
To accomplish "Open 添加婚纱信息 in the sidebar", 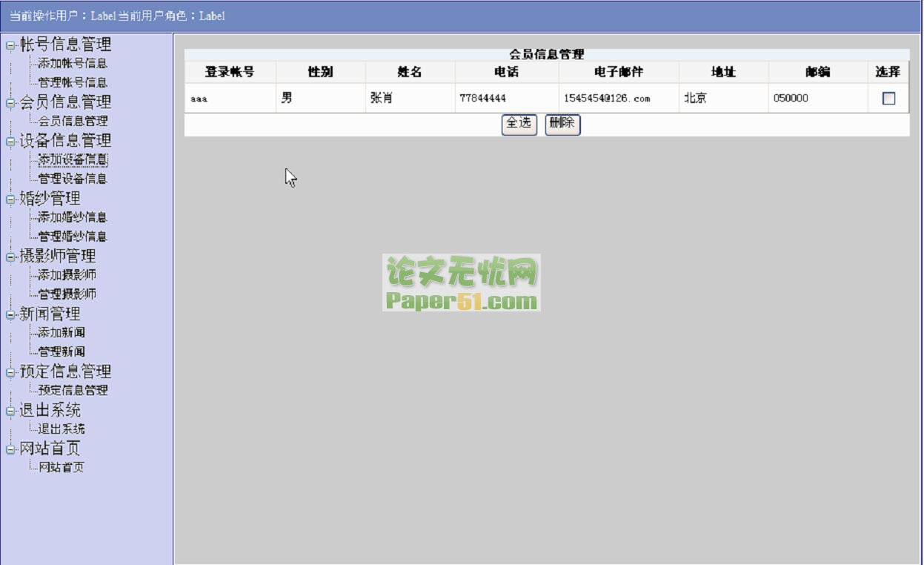I will coord(73,217).
